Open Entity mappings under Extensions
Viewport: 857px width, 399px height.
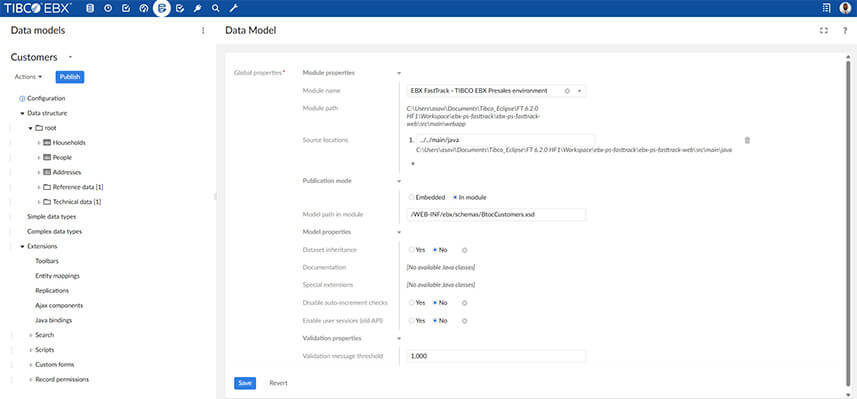coord(57,276)
